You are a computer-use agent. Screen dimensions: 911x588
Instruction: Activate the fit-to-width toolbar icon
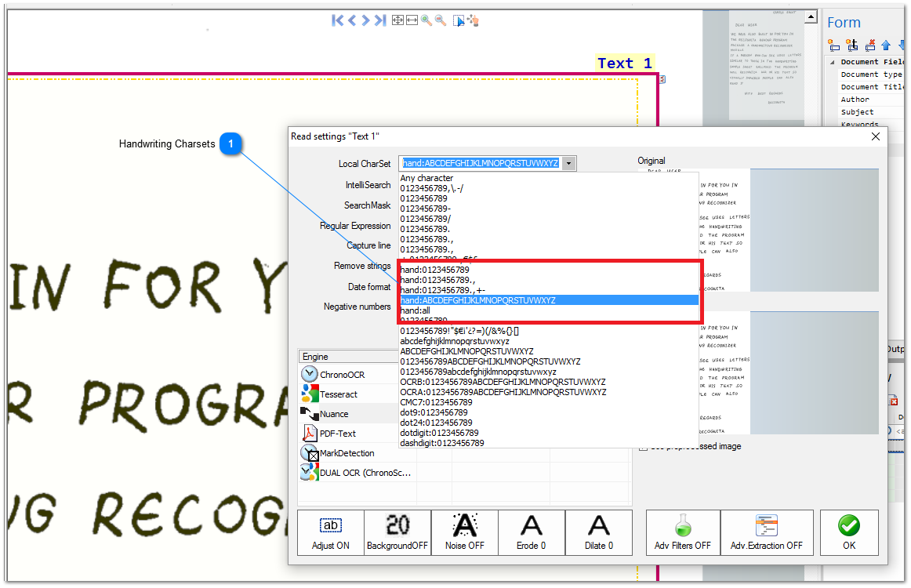pyautogui.click(x=412, y=20)
